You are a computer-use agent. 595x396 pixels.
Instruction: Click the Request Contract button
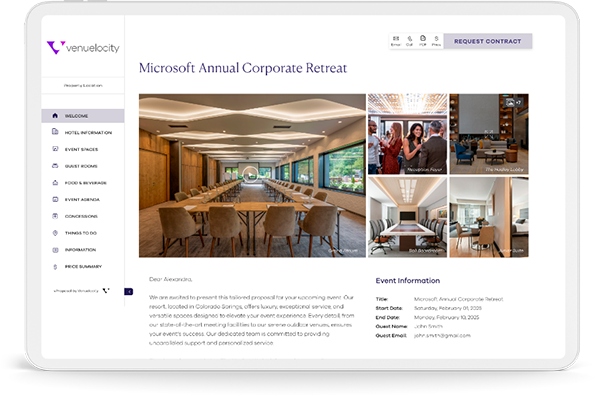click(x=488, y=41)
